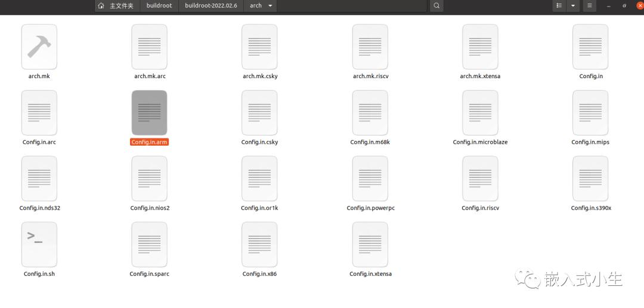Select the Config.in.riscv file icon

pyautogui.click(x=480, y=178)
